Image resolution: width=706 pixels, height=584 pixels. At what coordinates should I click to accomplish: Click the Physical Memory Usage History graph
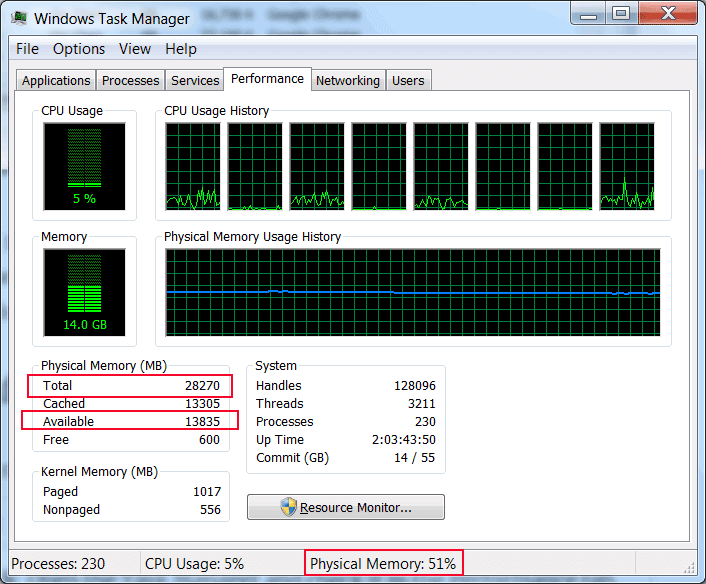pos(413,292)
